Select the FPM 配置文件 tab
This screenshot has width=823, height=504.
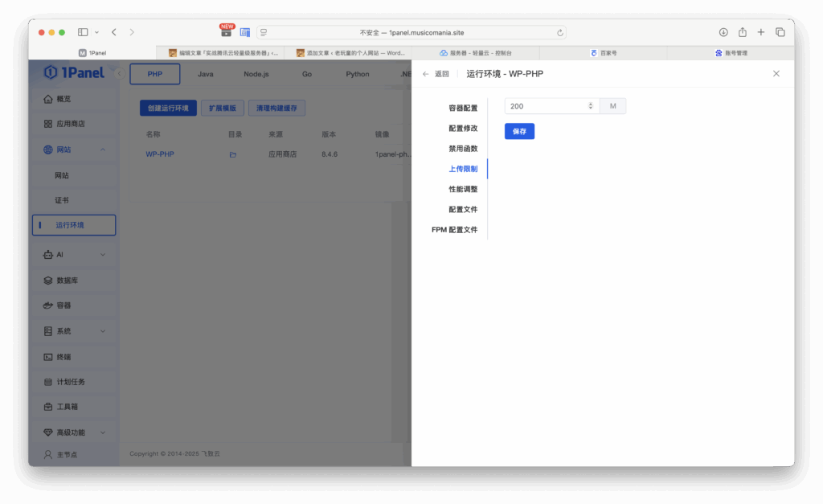454,230
